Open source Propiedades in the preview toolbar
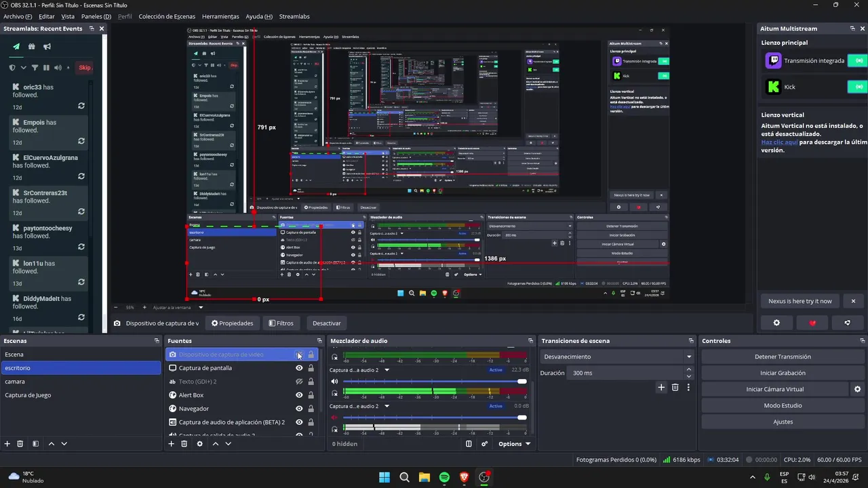Screen dimensions: 868x488 pyautogui.click(x=232, y=323)
